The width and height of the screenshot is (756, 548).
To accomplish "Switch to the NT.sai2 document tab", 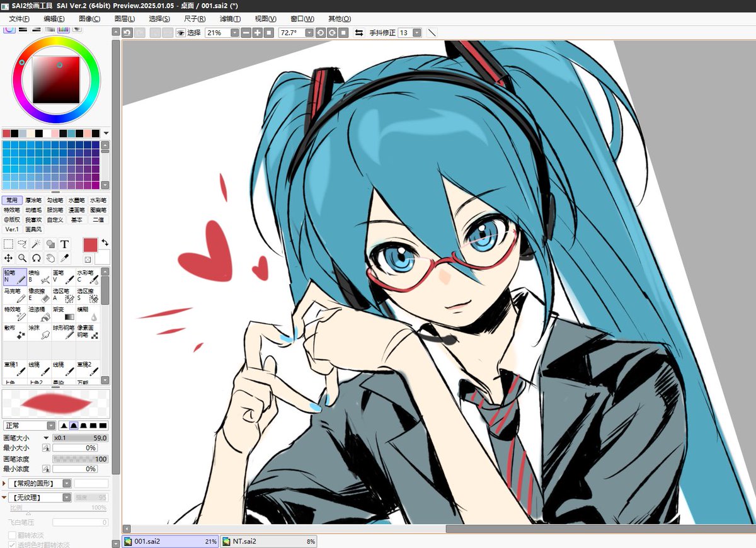I will [269, 541].
